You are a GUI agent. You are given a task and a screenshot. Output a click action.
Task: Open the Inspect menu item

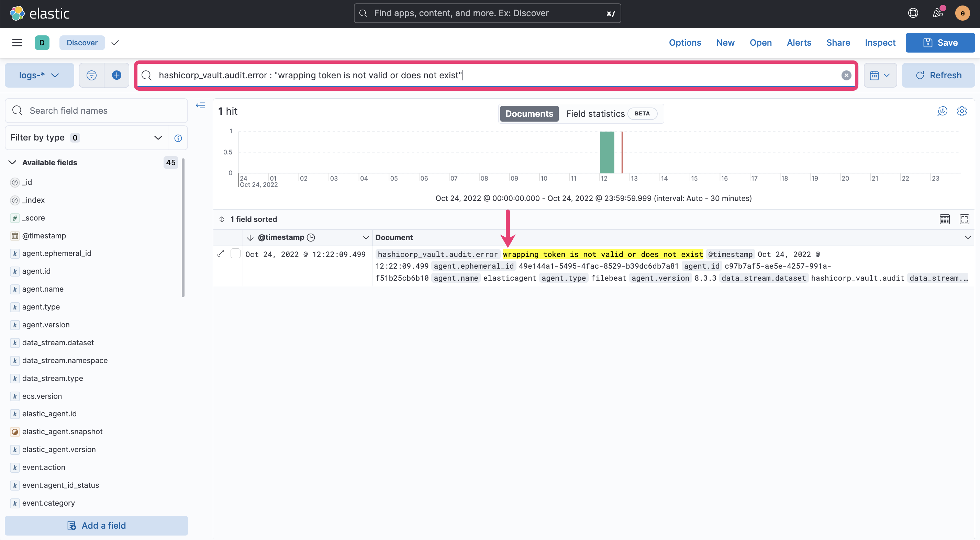(x=880, y=43)
